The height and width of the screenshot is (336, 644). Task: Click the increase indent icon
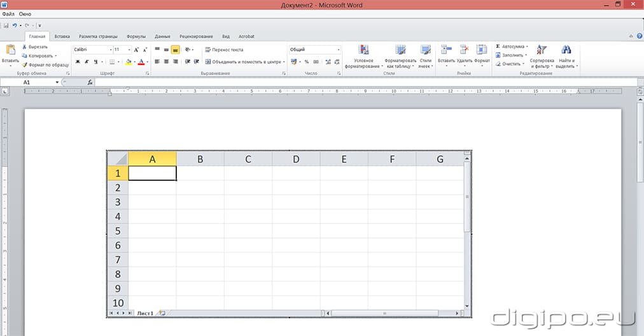[x=197, y=62]
